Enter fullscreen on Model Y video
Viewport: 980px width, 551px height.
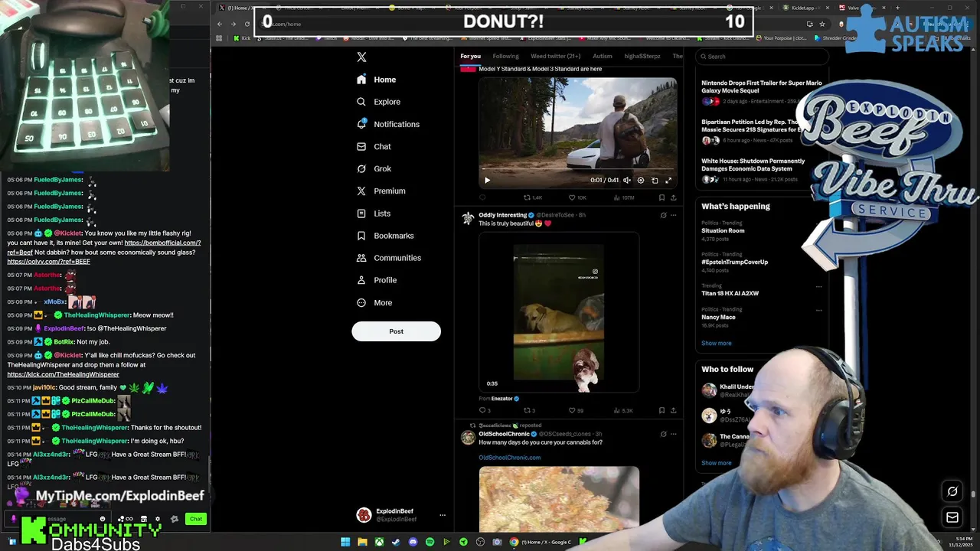click(668, 181)
